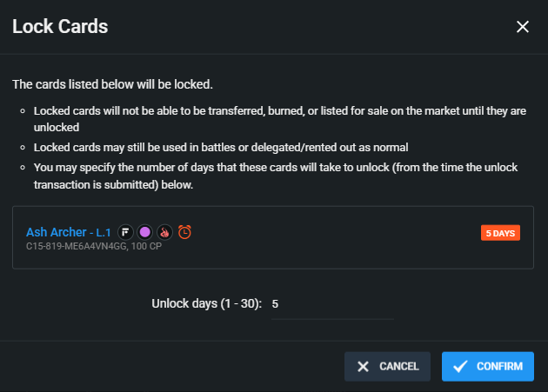The image size is (548, 392).
Task: Click the bullet about specifying unlock days
Action: tap(276, 176)
